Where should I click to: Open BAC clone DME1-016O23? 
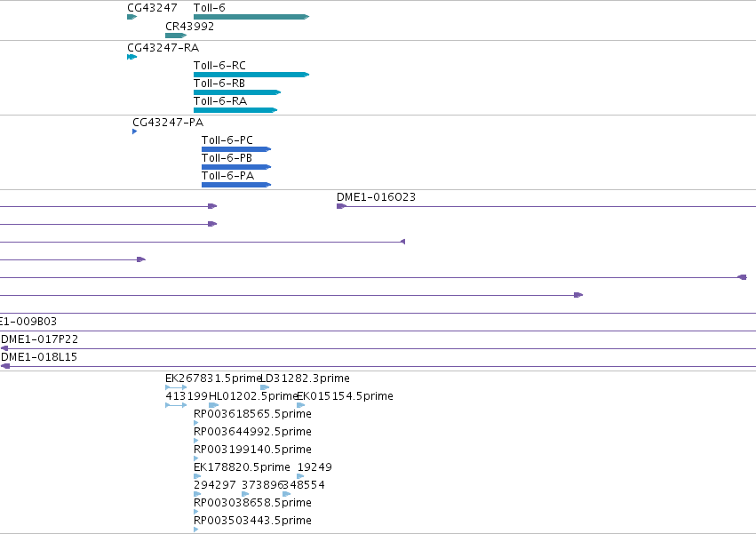click(x=376, y=197)
